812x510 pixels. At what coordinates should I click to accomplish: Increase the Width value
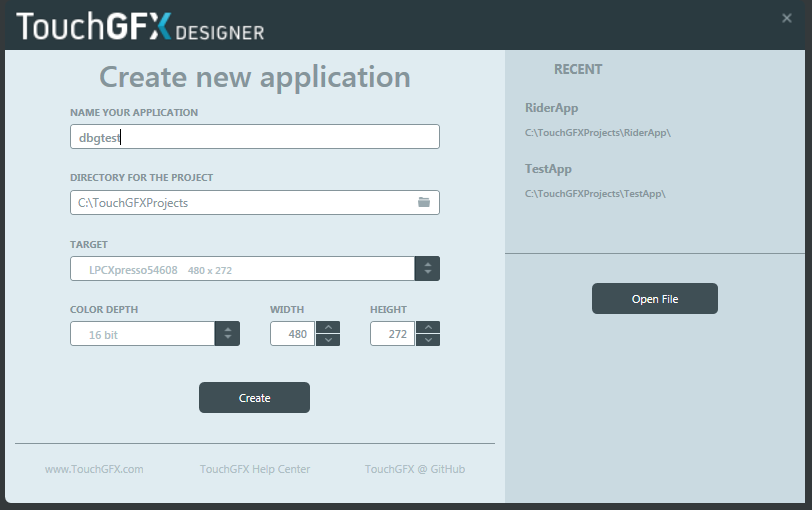(x=328, y=327)
